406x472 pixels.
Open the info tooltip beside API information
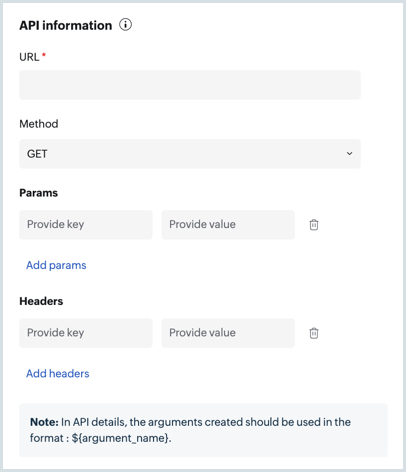point(125,25)
